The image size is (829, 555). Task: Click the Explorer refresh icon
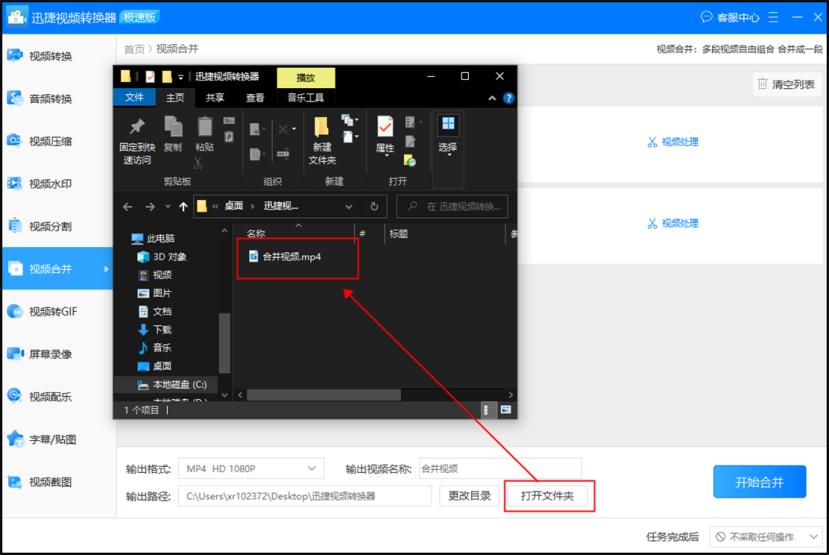(374, 207)
